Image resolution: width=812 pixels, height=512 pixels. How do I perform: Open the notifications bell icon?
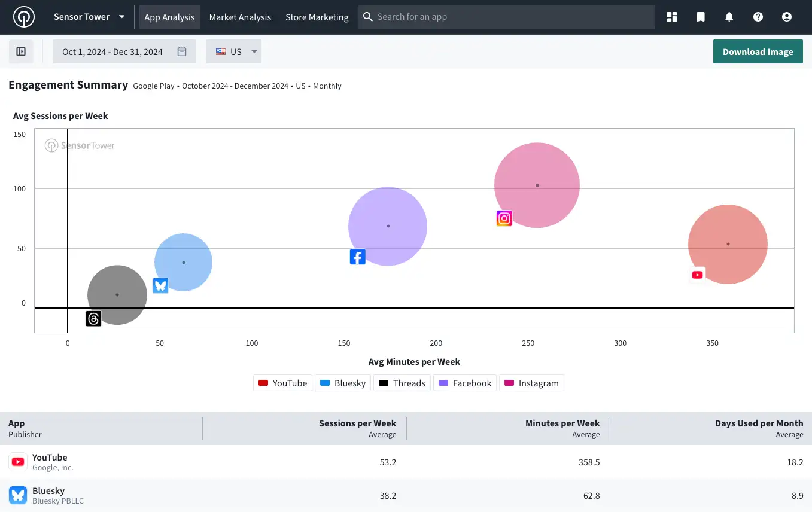point(729,17)
